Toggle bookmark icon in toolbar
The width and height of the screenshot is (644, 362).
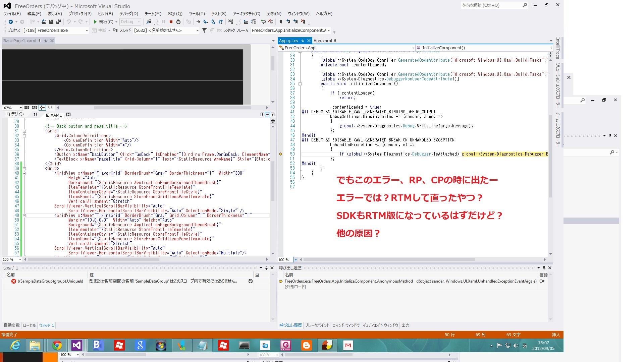(281, 22)
